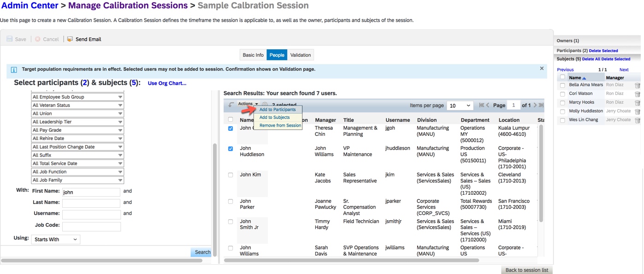Open the Items per page dropdown
Image resolution: width=644 pixels, height=274 pixels.
coord(460,105)
